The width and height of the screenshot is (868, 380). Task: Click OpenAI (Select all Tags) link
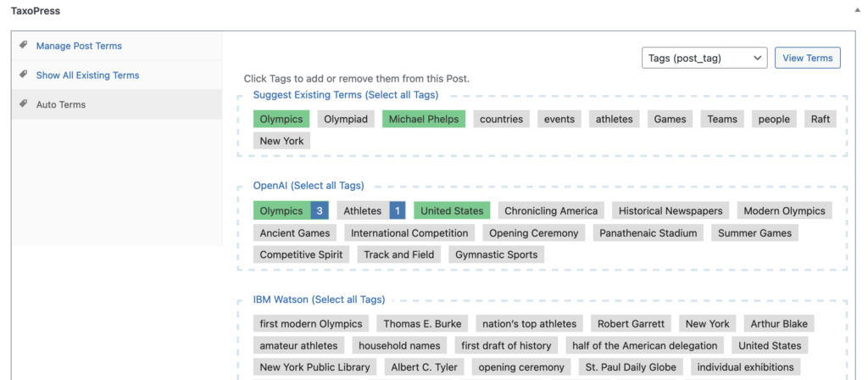pyautogui.click(x=309, y=186)
